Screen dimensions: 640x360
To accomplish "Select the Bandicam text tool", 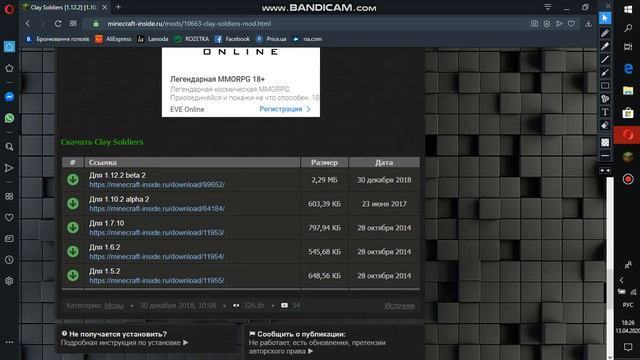I will pyautogui.click(x=605, y=112).
